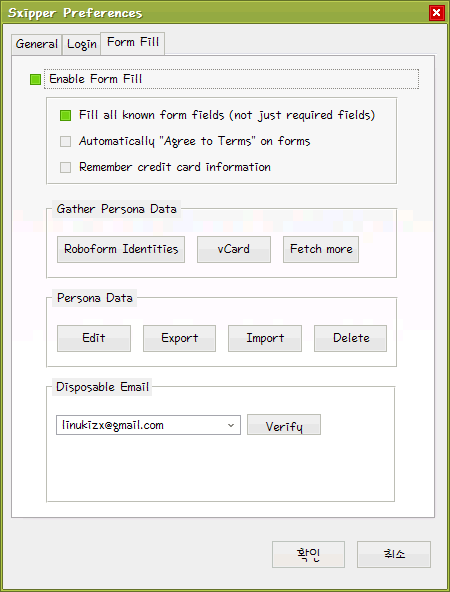Close the Sxipper Preferences window
The width and height of the screenshot is (450, 592).
436,13
